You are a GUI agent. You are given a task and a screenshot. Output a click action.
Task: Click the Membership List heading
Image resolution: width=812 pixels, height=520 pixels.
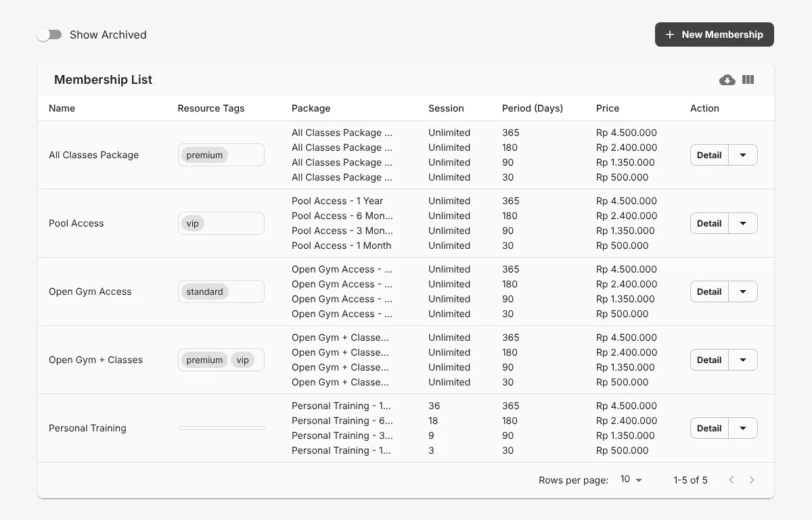pos(103,80)
